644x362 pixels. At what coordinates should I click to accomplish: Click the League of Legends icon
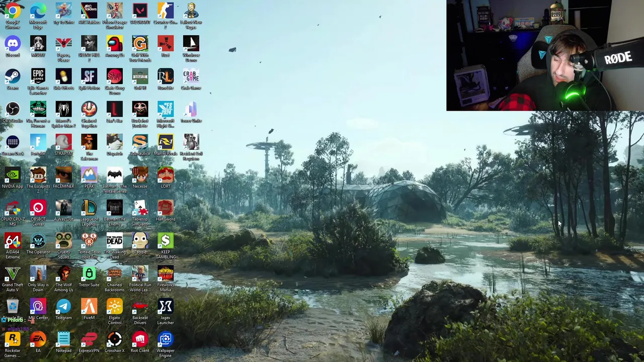[x=89, y=213]
